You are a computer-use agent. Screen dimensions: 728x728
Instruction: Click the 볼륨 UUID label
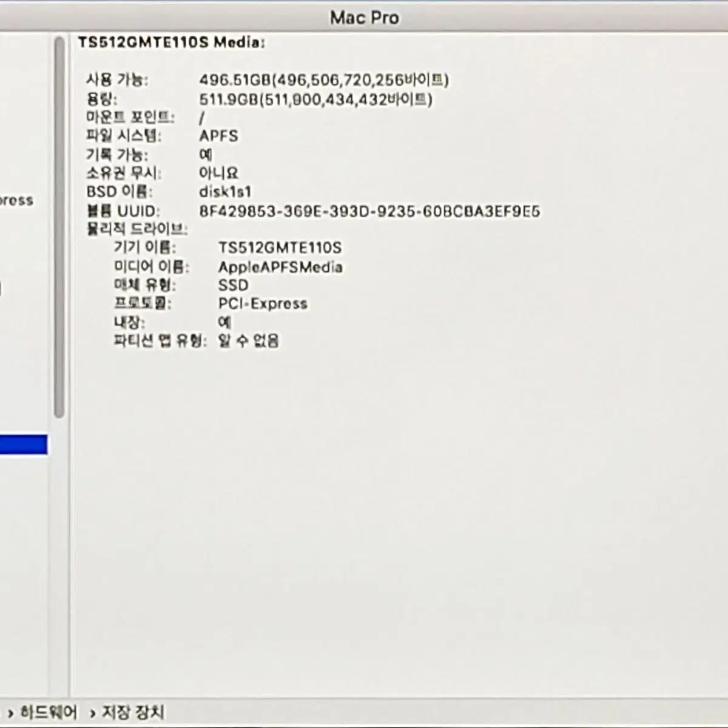pos(123,211)
